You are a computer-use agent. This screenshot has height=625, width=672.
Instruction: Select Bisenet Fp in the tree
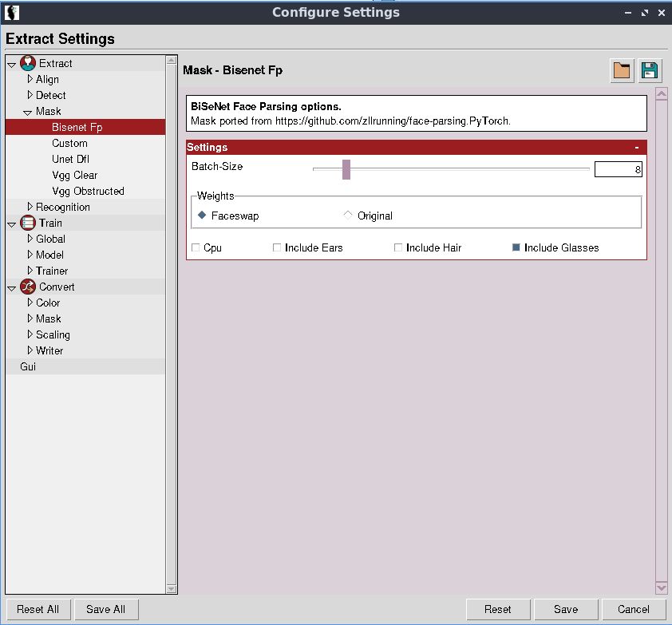pyautogui.click(x=85, y=128)
